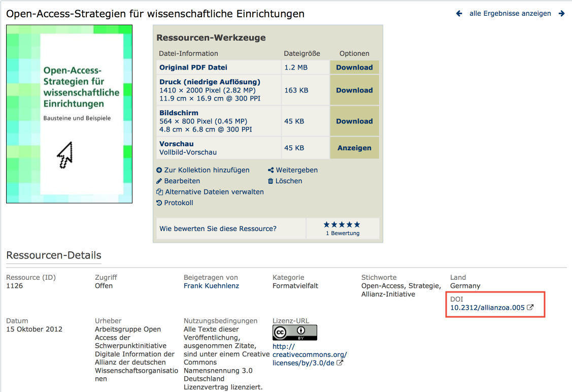The image size is (572, 392).
Task: Click the plus icon beside Zur Kollektion hinzufügen
Action: click(x=159, y=171)
